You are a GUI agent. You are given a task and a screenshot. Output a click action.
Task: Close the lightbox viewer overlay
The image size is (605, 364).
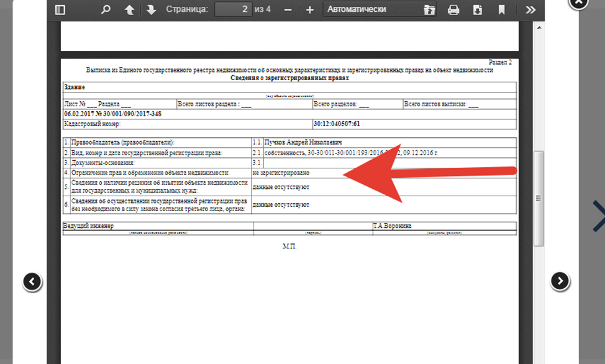pos(578,3)
